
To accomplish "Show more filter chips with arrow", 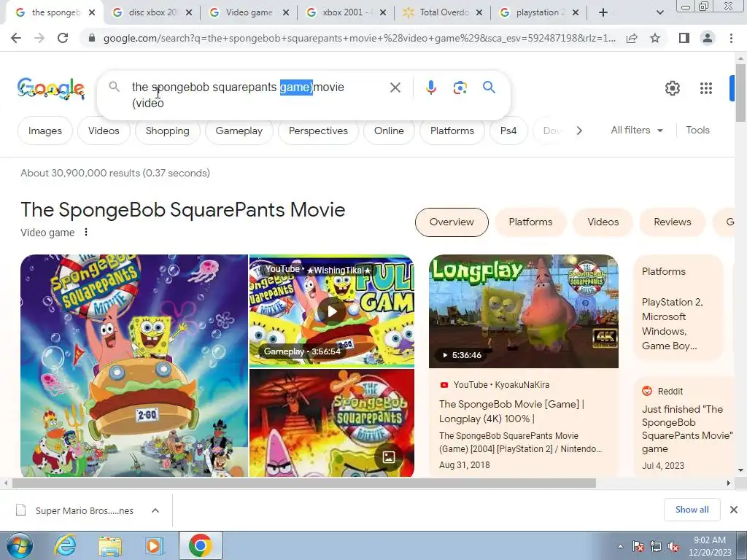I will point(579,131).
